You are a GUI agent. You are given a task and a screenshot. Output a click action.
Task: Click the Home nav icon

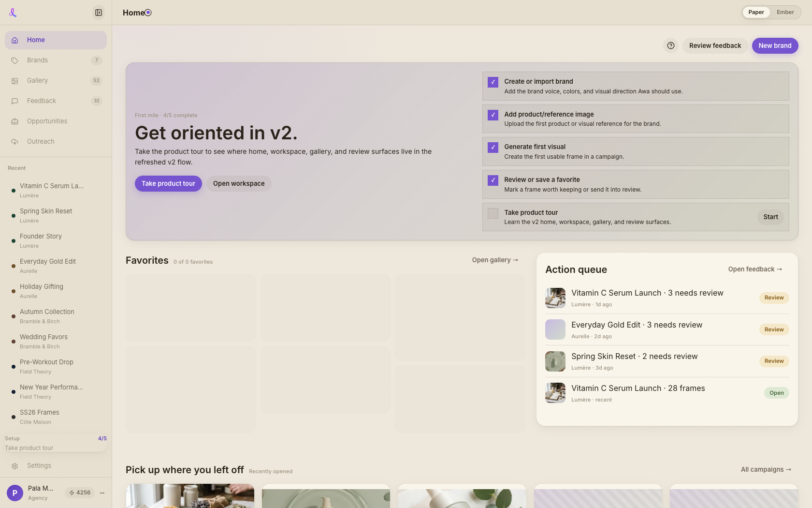pos(15,40)
